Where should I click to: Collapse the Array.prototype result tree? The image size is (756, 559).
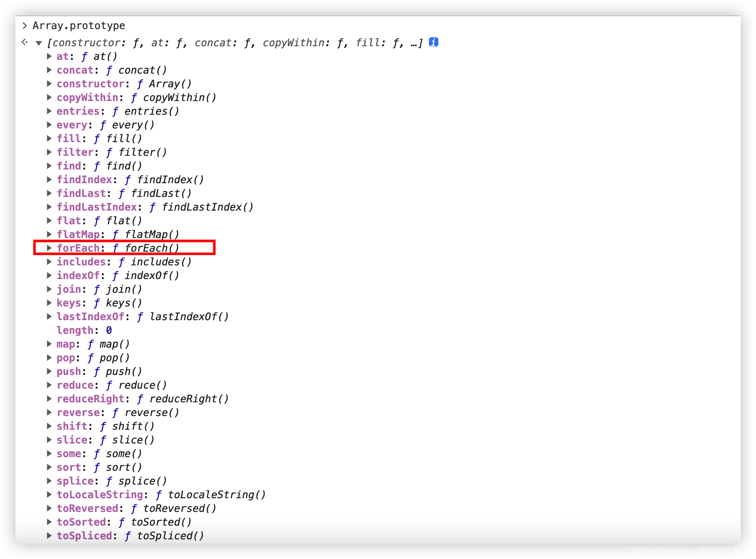tap(39, 43)
